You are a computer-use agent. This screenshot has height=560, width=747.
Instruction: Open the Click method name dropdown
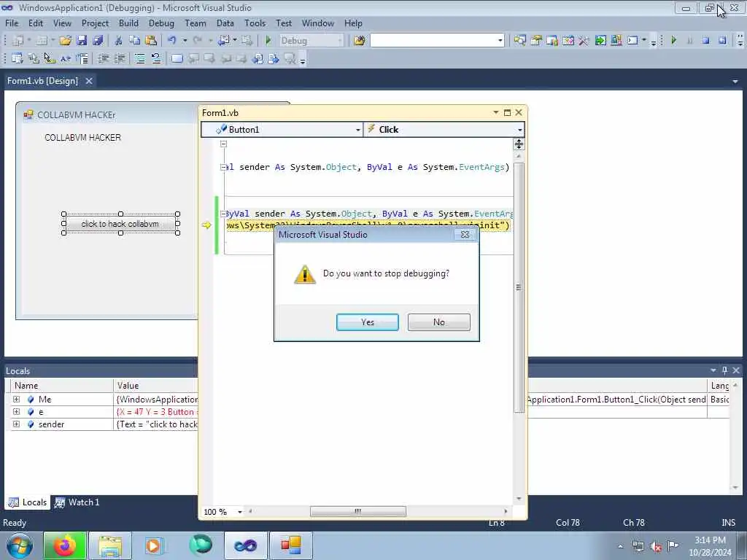point(519,130)
